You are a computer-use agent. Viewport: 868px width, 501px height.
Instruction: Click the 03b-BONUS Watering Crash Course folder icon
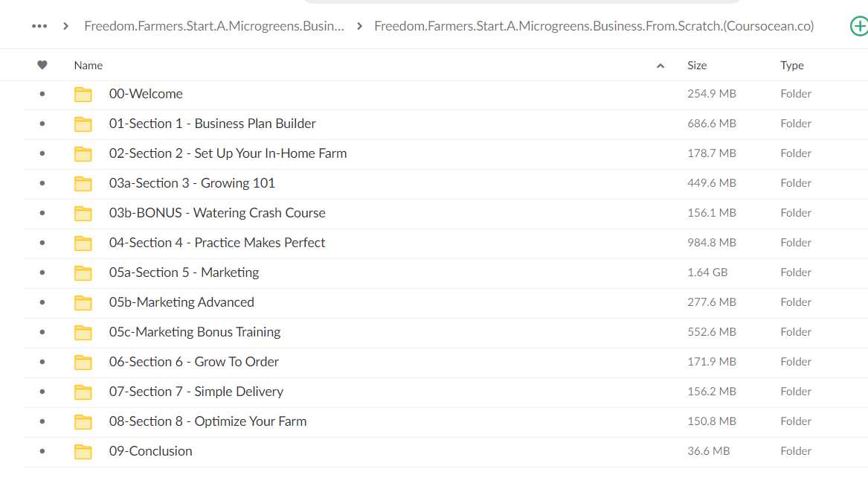[83, 214]
